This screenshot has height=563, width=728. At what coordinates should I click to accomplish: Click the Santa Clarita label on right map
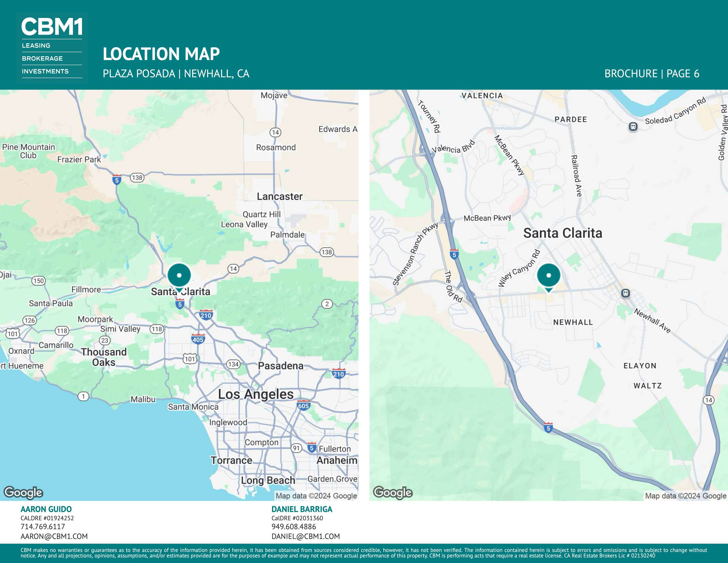pyautogui.click(x=563, y=233)
